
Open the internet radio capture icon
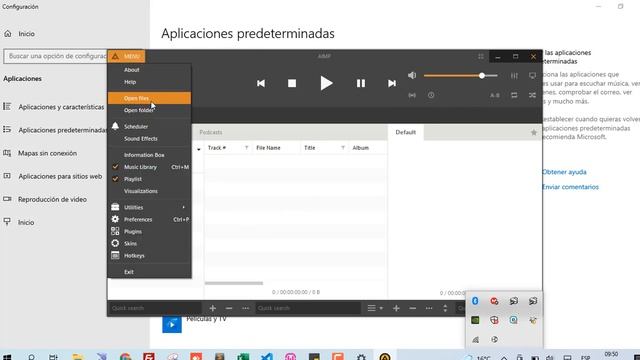click(412, 95)
